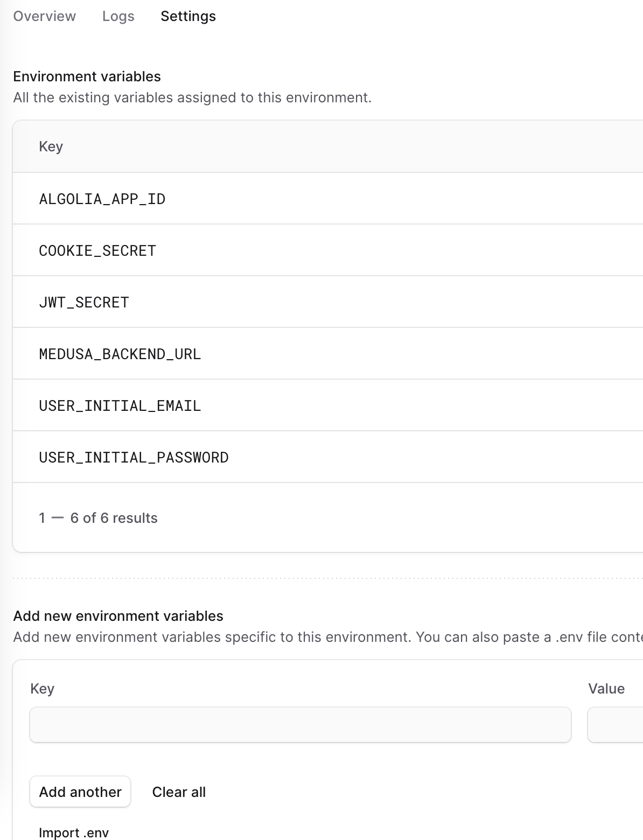The height and width of the screenshot is (840, 643).
Task: Switch to the Overview tab
Action: pos(44,16)
